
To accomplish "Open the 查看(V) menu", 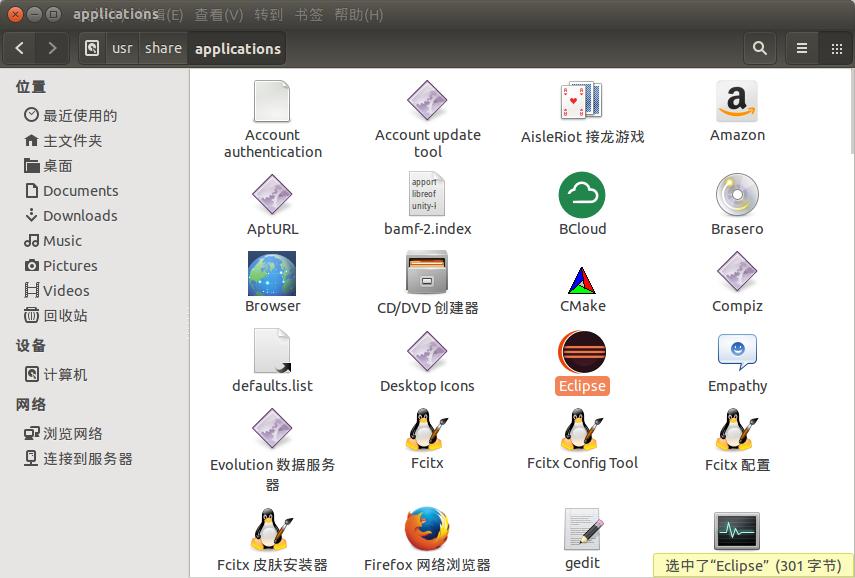I will 219,15.
